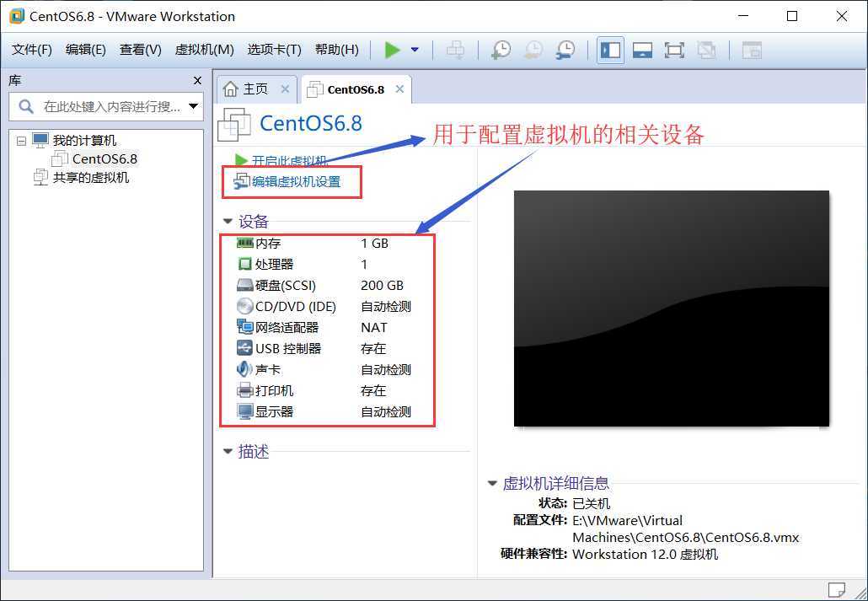Click the send Ctrl+Alt+Del toolbar icon
This screenshot has height=601, width=868.
pyautogui.click(x=455, y=50)
